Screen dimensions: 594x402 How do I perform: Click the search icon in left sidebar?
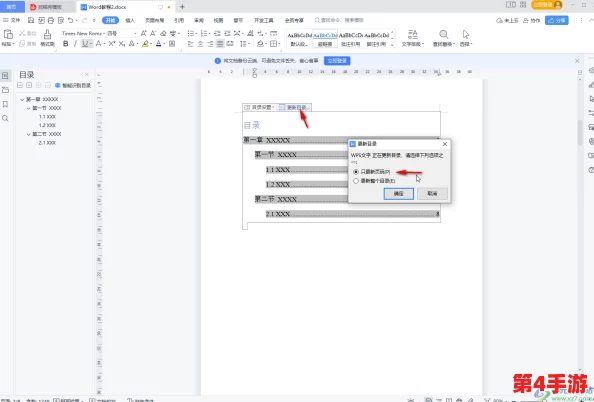tap(5, 119)
